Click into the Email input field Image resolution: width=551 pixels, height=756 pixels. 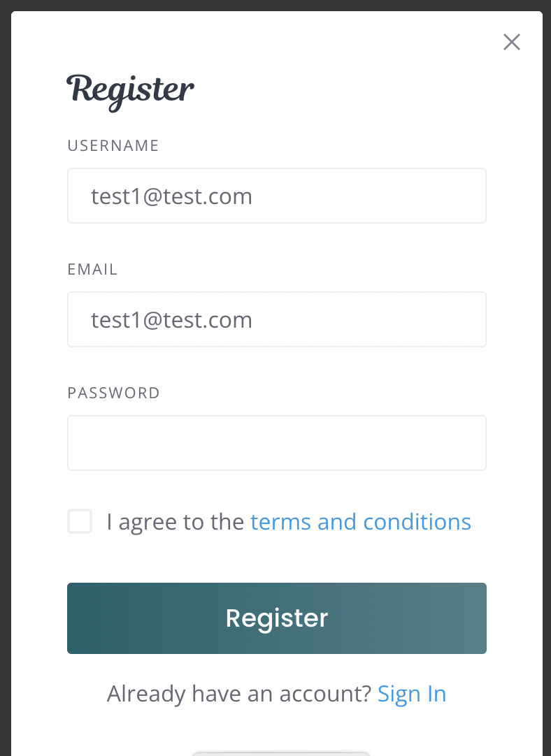pos(276,319)
